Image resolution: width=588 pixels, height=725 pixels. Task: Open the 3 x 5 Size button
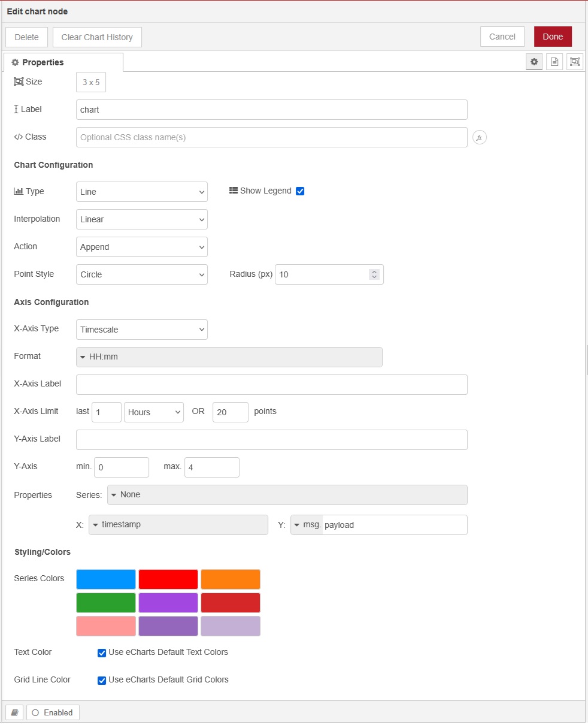[91, 83]
